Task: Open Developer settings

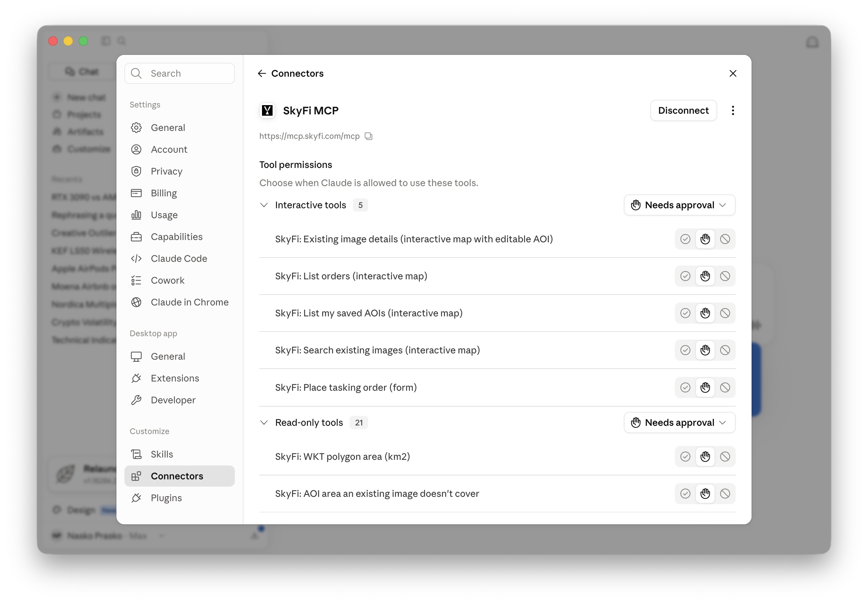Action: coord(180,400)
